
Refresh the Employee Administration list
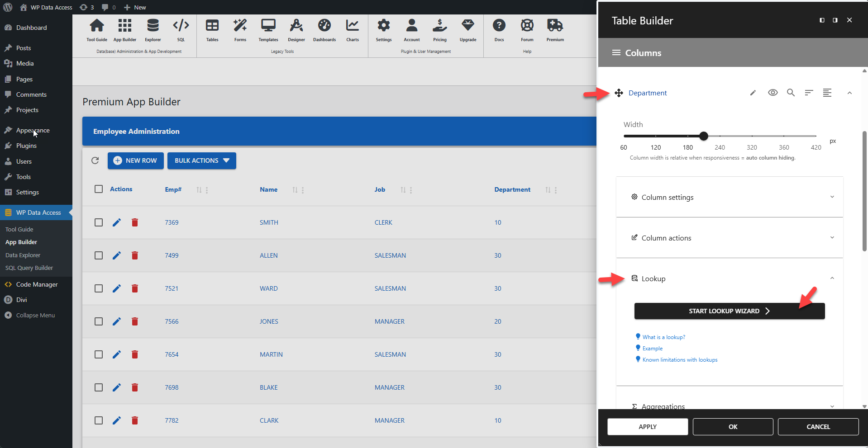coord(95,160)
